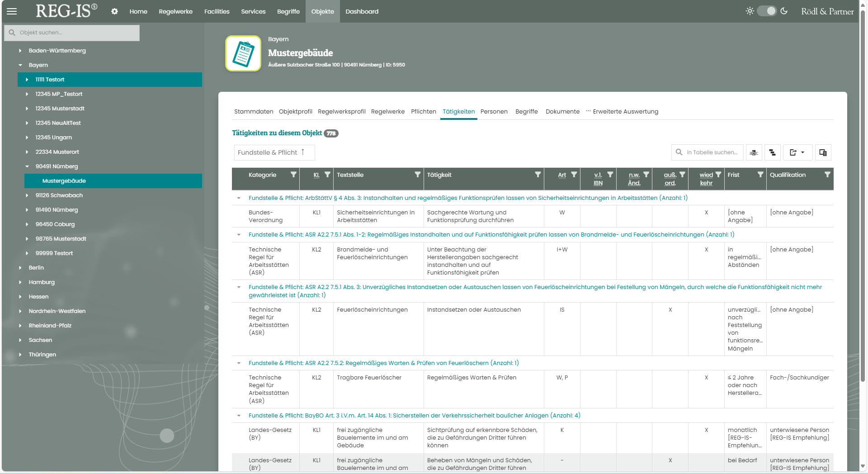Image resolution: width=868 pixels, height=474 pixels.
Task: Click the abc text highlight icon
Action: (x=754, y=152)
